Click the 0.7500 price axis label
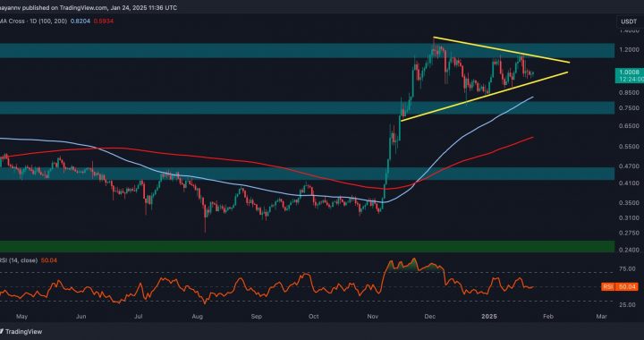This screenshot has width=644, height=340. click(x=629, y=108)
